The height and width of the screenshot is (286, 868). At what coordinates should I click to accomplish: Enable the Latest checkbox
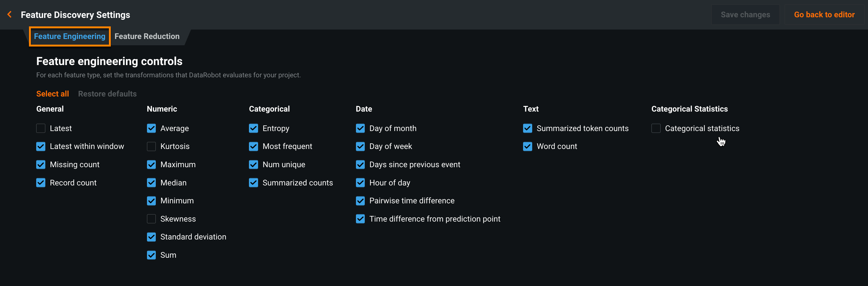[x=41, y=128]
